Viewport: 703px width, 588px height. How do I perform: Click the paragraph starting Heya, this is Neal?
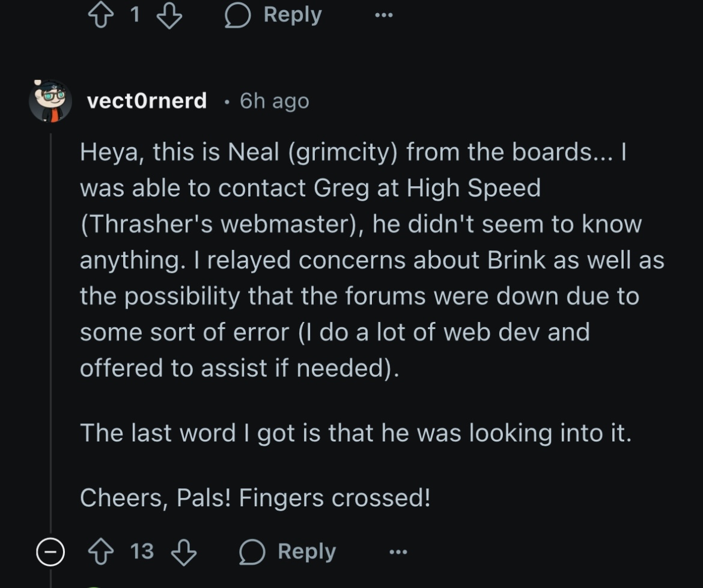pyautogui.click(x=372, y=261)
